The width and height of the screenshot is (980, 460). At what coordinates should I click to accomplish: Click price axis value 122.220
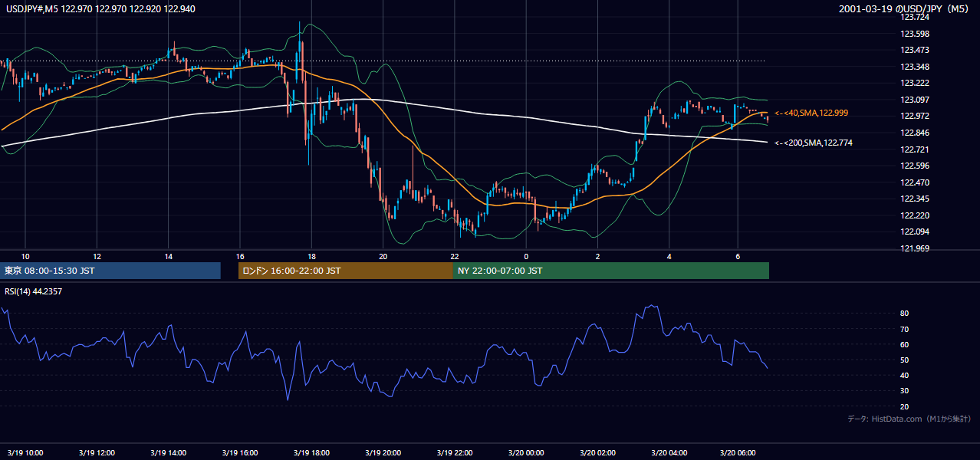point(916,215)
